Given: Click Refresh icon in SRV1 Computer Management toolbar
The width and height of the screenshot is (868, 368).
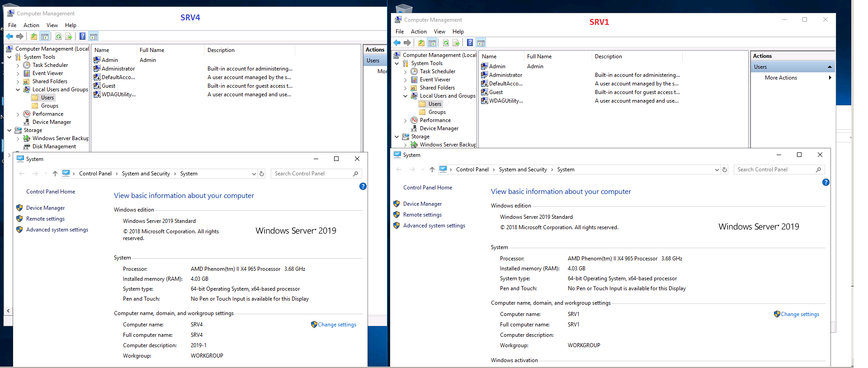Looking at the screenshot, I should click(446, 42).
